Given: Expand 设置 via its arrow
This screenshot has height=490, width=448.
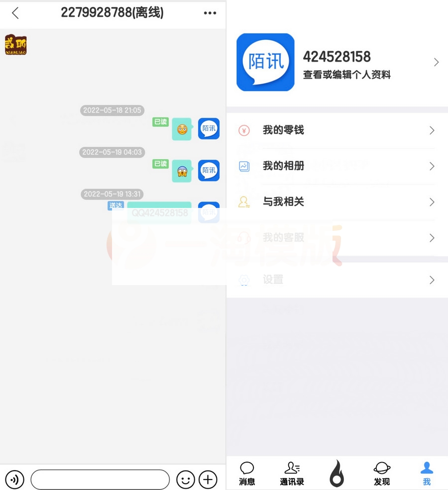Looking at the screenshot, I should (x=432, y=280).
